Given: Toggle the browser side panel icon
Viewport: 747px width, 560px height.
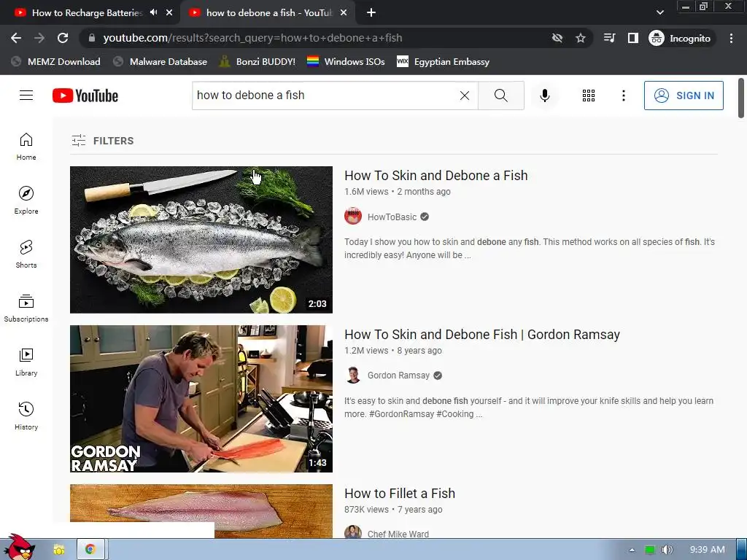Looking at the screenshot, I should click(x=632, y=38).
